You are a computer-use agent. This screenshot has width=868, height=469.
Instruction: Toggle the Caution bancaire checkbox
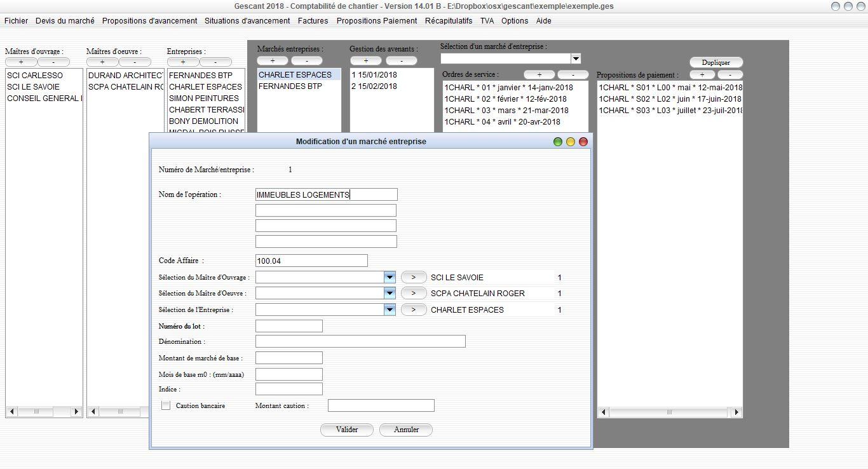click(166, 405)
